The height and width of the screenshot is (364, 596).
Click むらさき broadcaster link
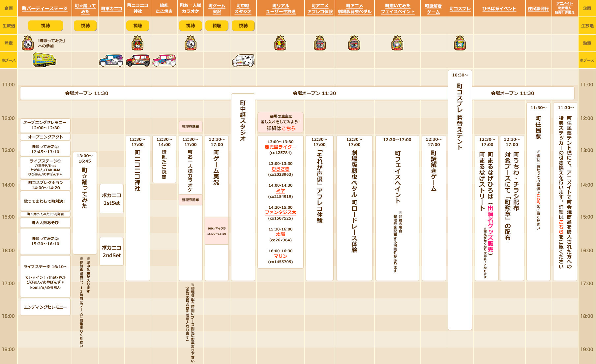pyautogui.click(x=281, y=169)
